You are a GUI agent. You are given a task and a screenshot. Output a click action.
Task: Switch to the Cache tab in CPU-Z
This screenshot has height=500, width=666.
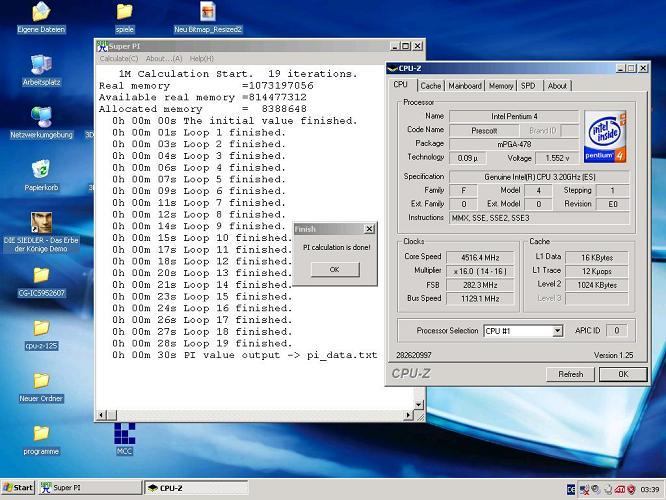point(431,86)
